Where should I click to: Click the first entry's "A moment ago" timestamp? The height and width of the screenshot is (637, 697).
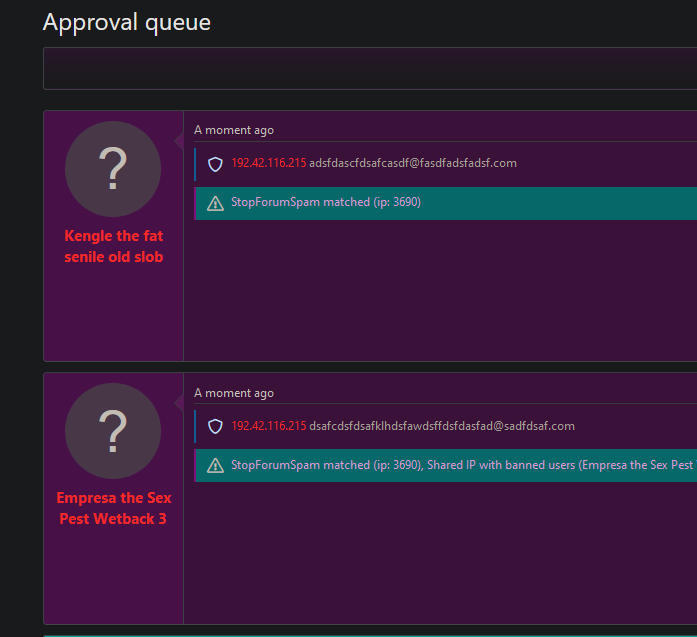click(x=234, y=130)
